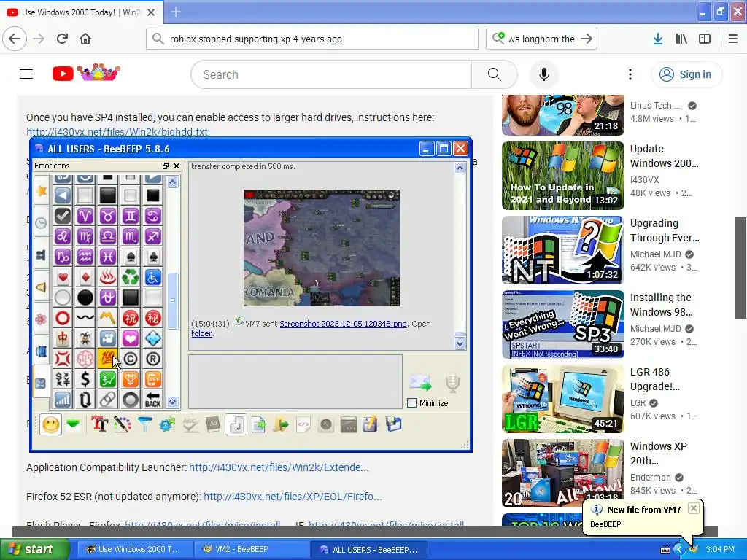Open the smiley emoticon picker in BeeBEEP toolbar
This screenshot has width=747, height=560.
point(50,424)
